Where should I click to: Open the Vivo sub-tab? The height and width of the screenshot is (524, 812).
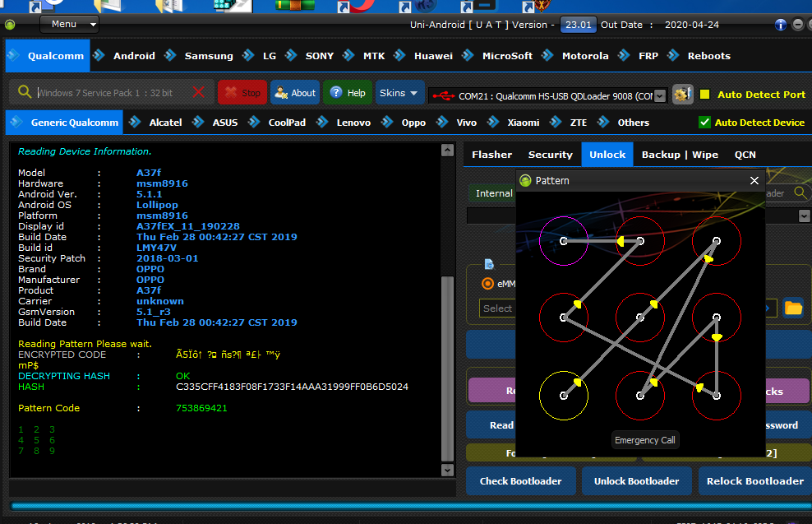(x=466, y=123)
